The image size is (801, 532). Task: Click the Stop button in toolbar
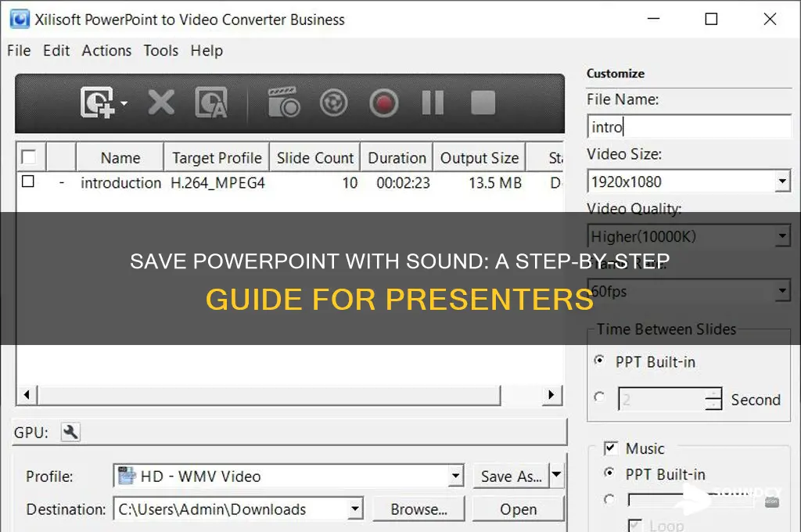pos(483,102)
